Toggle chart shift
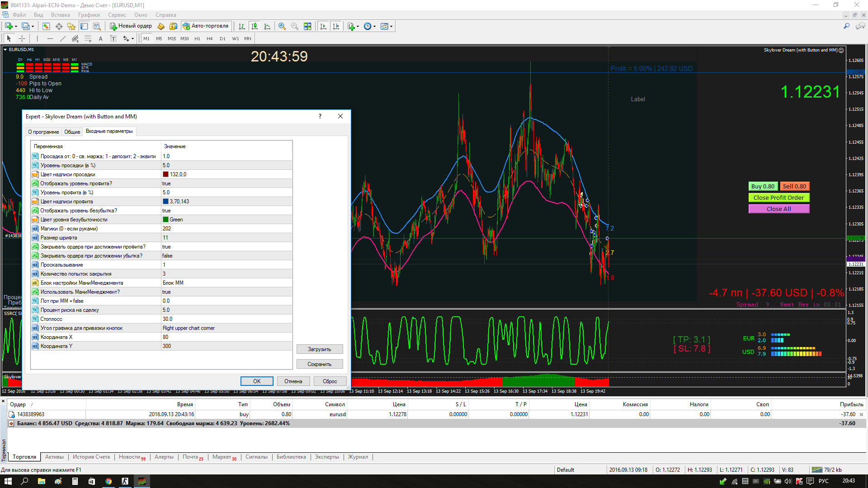The width and height of the screenshot is (868, 488). (335, 26)
